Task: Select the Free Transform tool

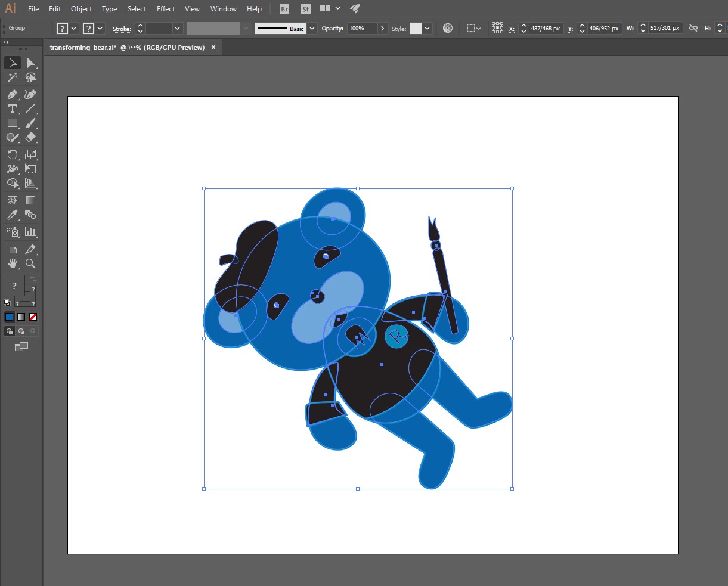Action: click(x=31, y=169)
